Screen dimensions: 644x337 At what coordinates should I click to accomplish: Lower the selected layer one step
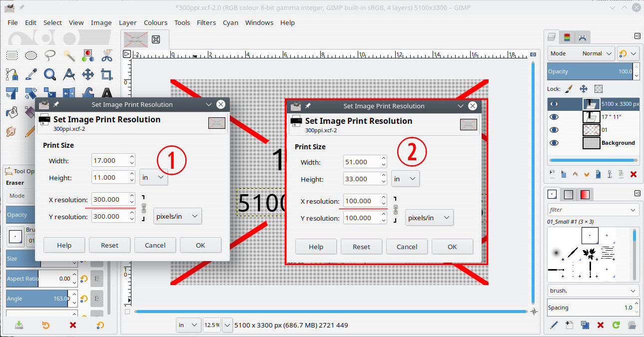pos(587,174)
